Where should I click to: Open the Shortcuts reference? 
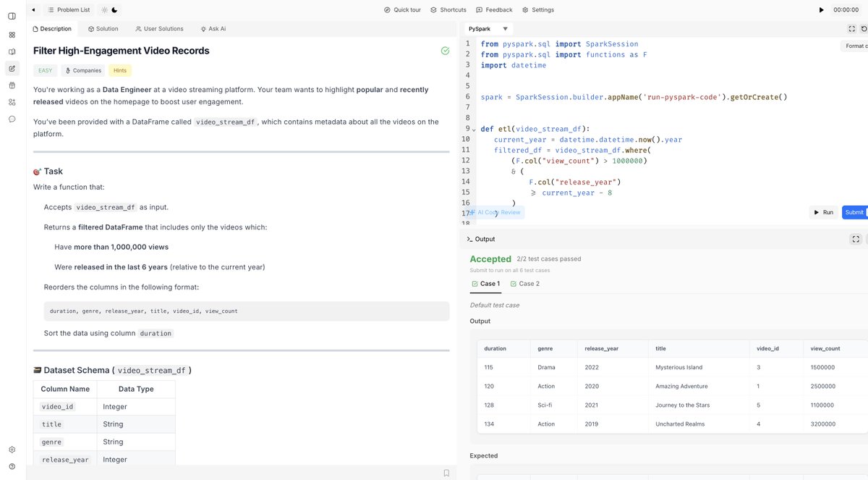[448, 10]
